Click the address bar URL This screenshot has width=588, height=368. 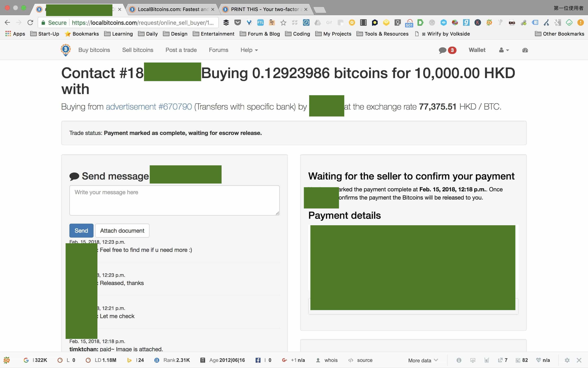(x=143, y=23)
